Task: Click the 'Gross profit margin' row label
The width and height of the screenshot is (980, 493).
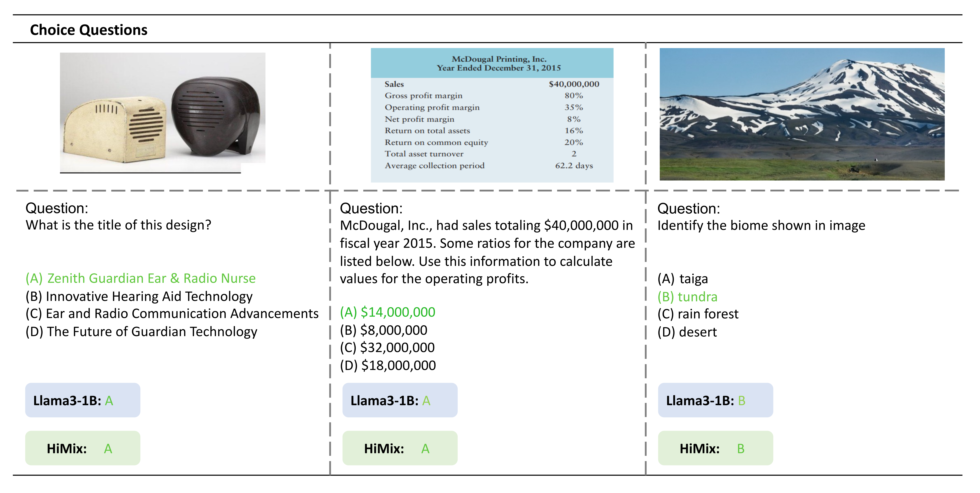Action: click(x=423, y=96)
